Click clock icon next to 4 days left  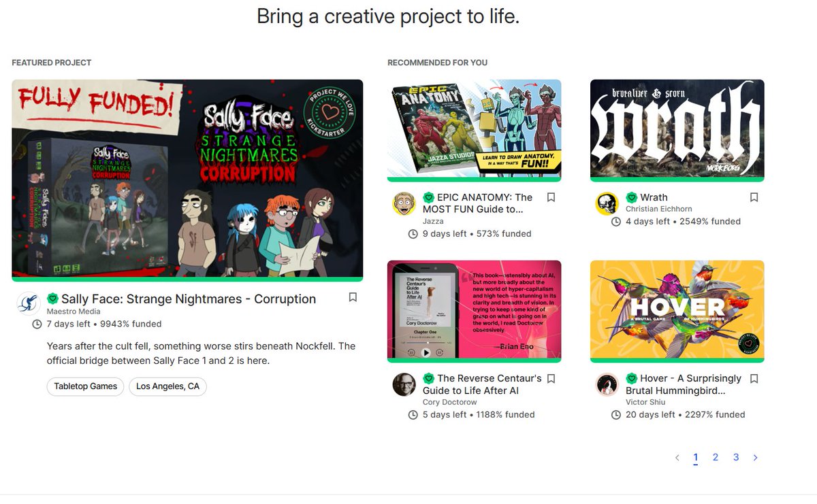tap(615, 222)
